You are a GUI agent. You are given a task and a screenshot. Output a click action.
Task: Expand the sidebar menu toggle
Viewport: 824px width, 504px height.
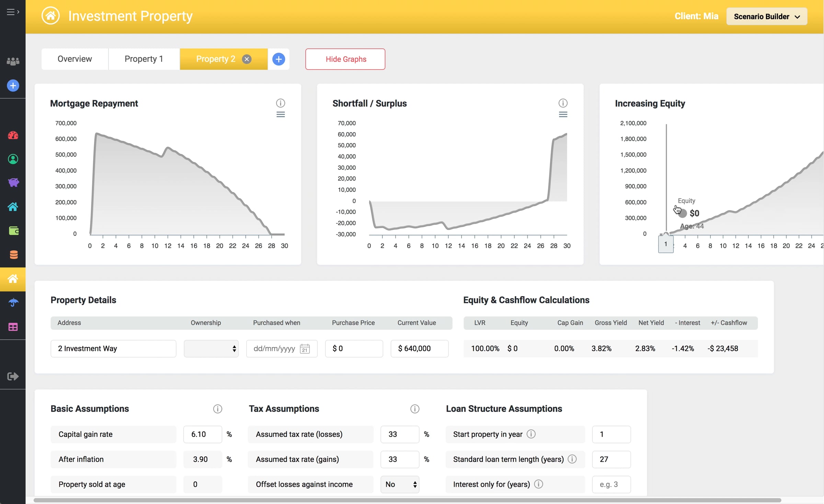(13, 12)
